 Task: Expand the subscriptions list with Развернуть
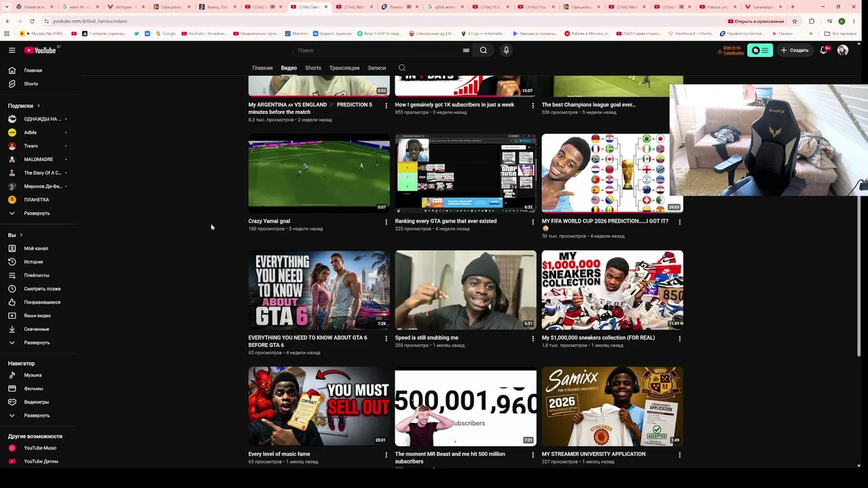pyautogui.click(x=38, y=213)
